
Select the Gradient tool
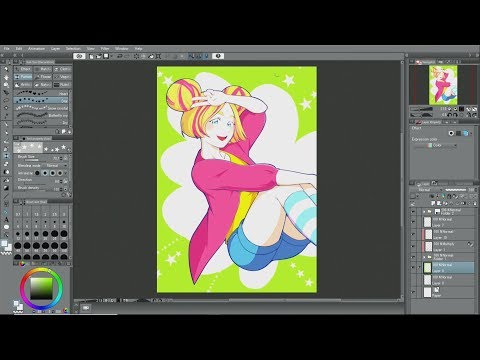(x=6, y=188)
